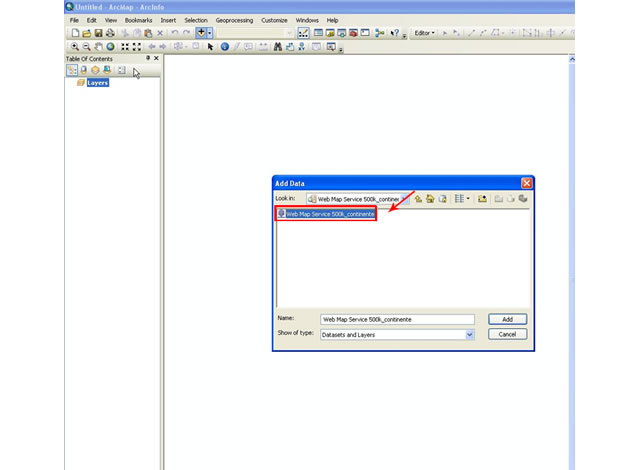Image resolution: width=638 pixels, height=470 pixels.
Task: Open the Windows menu
Action: 307,20
